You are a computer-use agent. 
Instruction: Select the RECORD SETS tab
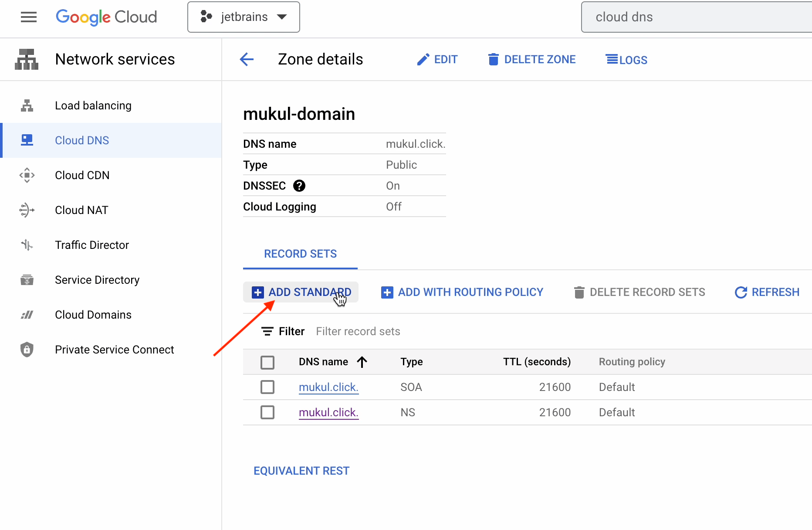click(x=300, y=254)
